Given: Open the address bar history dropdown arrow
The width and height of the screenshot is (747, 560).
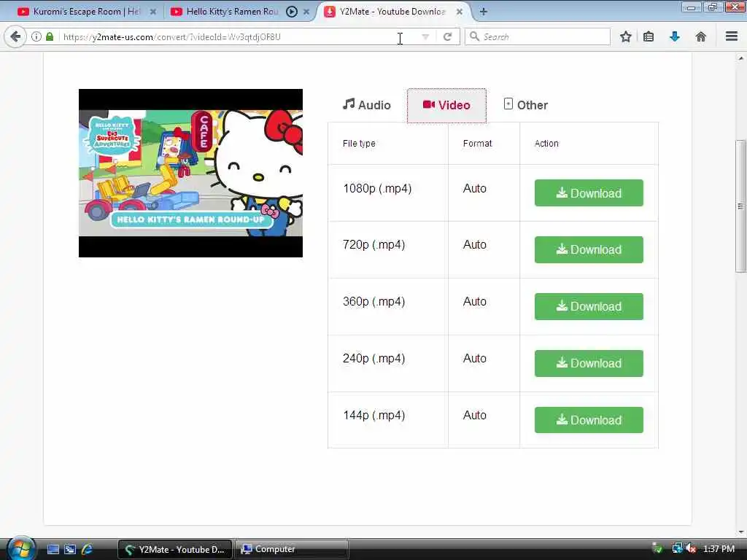Looking at the screenshot, I should coord(425,36).
